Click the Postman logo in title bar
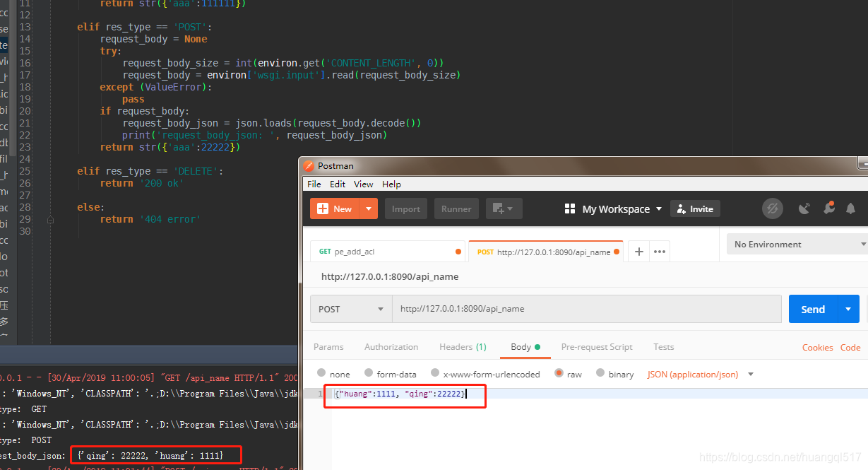 pyautogui.click(x=309, y=165)
